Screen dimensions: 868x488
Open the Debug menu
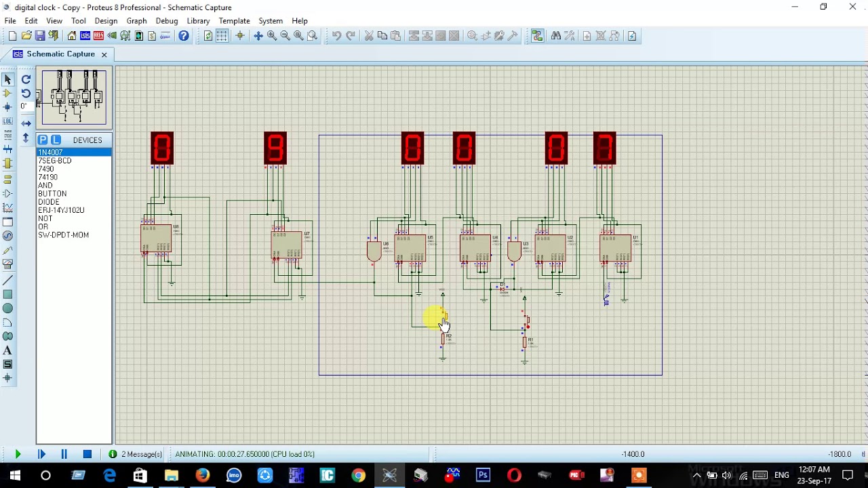(x=167, y=21)
